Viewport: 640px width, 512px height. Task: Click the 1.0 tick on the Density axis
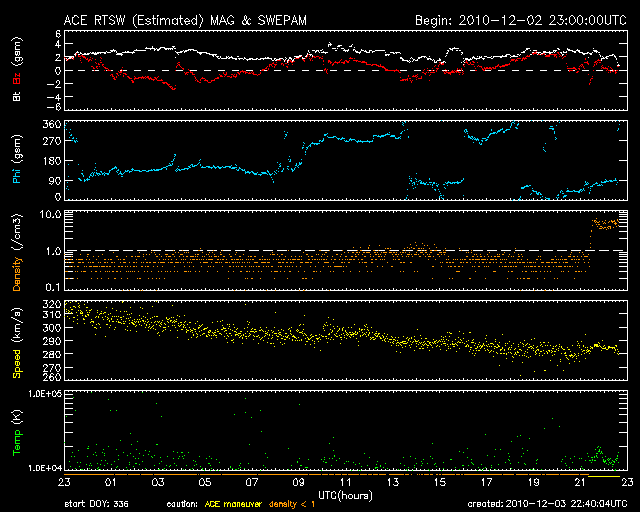[x=53, y=251]
